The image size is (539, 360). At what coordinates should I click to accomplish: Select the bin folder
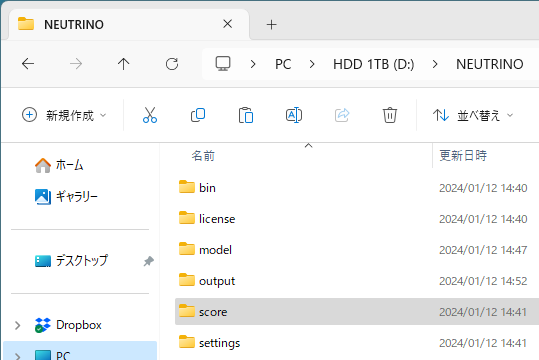357,188
